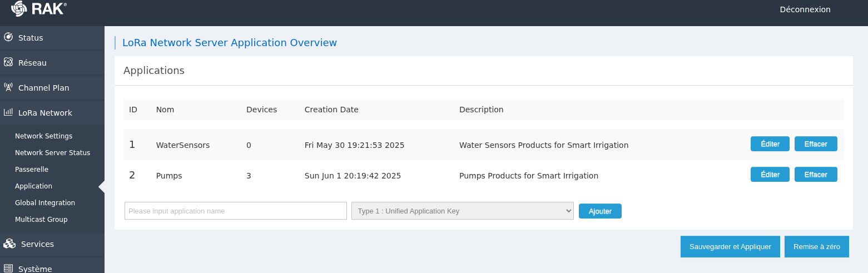
Task: Click the Status gauge icon in sidebar
Action: 8,37
